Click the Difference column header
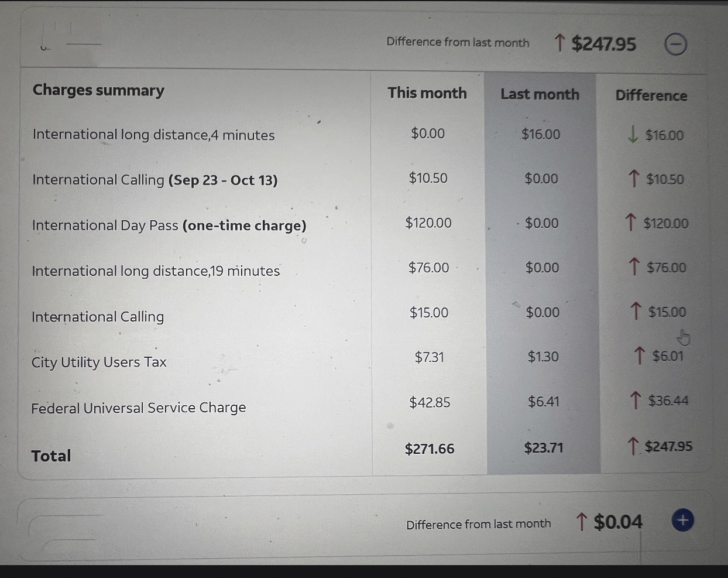 coord(651,95)
